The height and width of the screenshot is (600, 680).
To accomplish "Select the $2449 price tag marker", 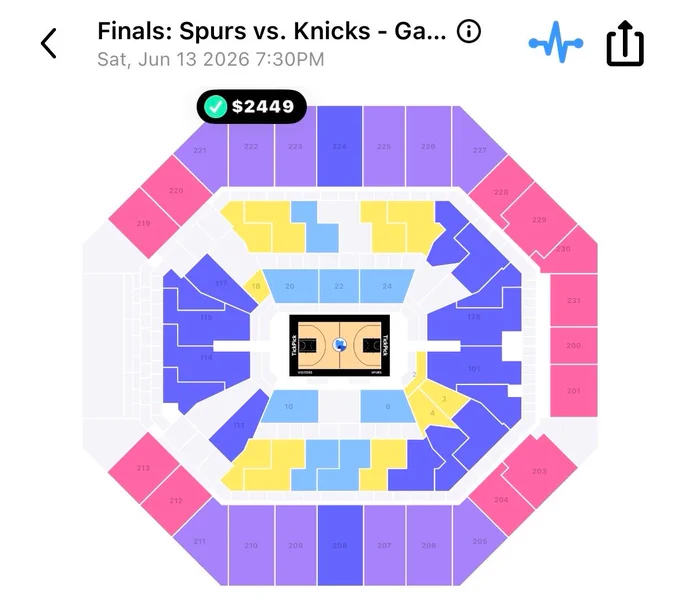I will 252,107.
